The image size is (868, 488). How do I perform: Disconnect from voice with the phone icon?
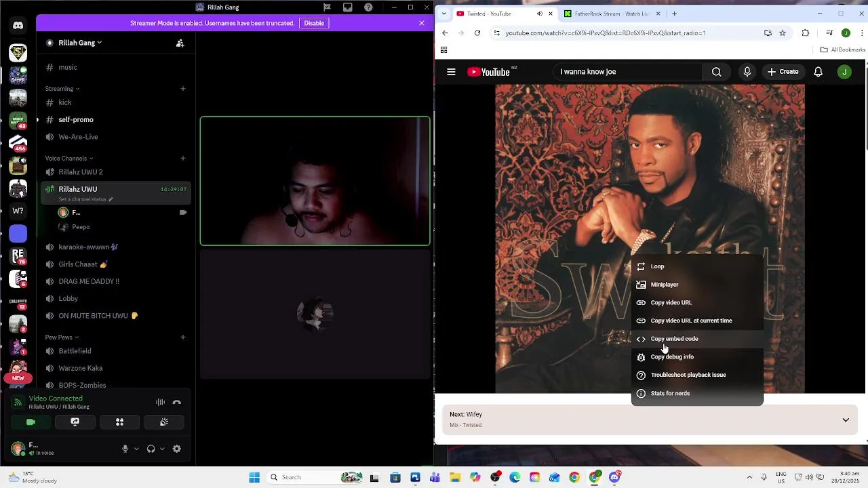tap(176, 402)
